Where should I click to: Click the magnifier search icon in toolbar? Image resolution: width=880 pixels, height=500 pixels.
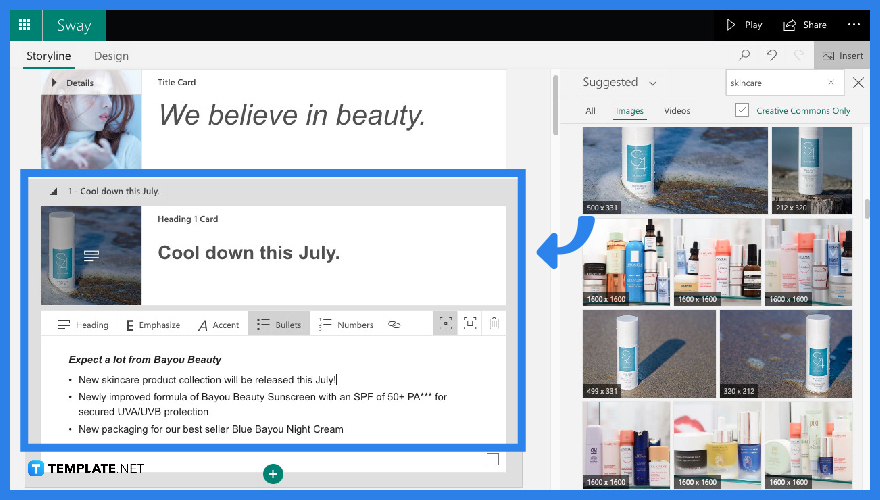pos(745,56)
